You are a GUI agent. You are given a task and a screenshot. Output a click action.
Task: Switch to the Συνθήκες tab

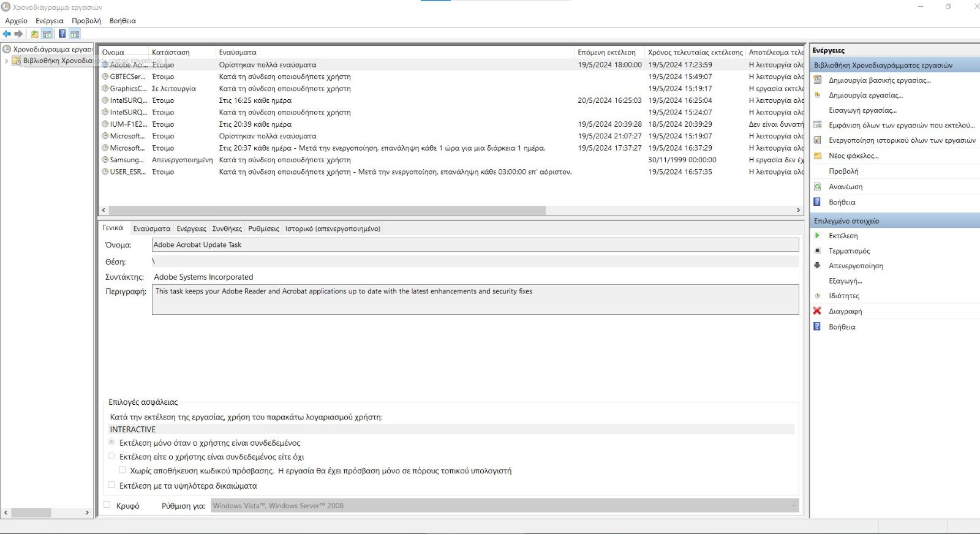[227, 228]
